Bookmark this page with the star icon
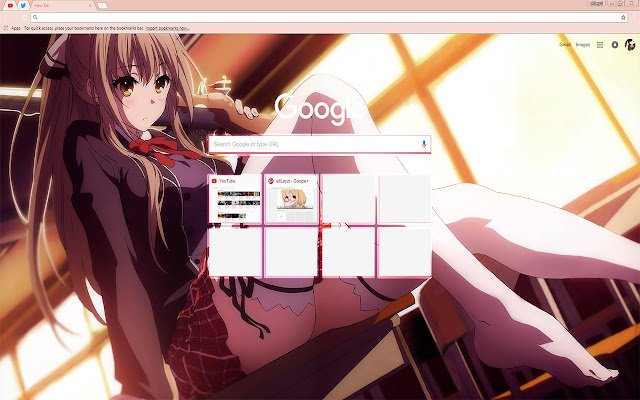The image size is (640, 400). 623,17
